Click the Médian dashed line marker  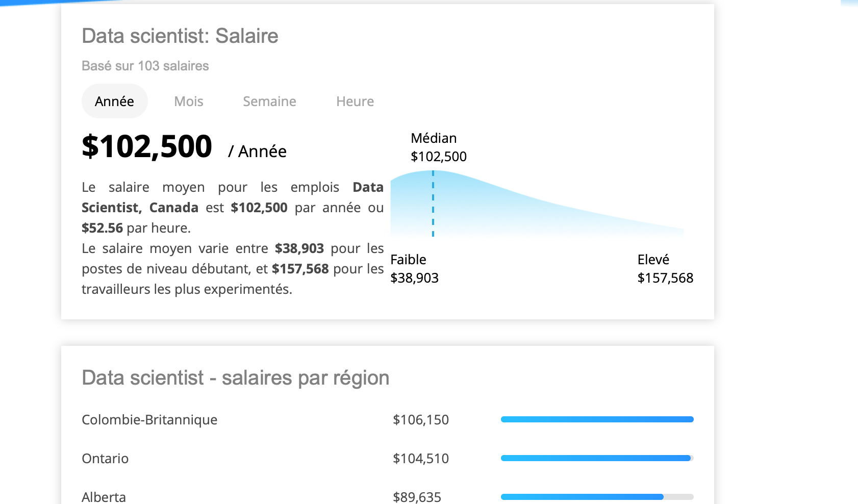coord(433,204)
